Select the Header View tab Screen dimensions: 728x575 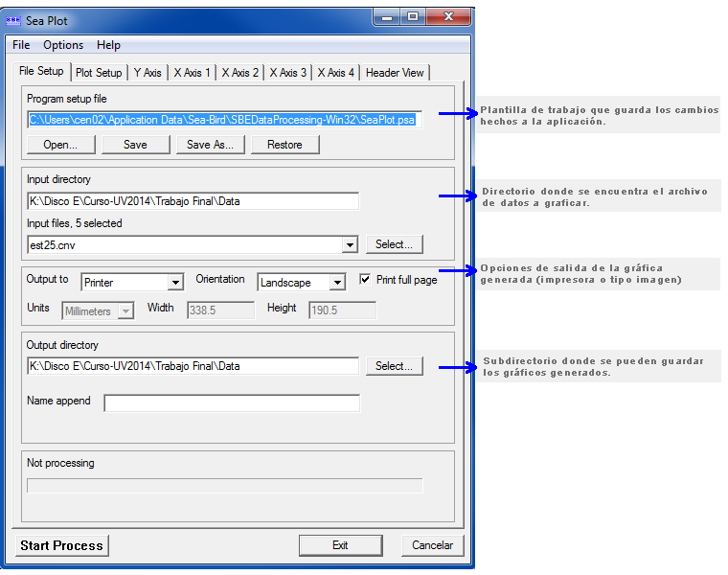[x=395, y=73]
